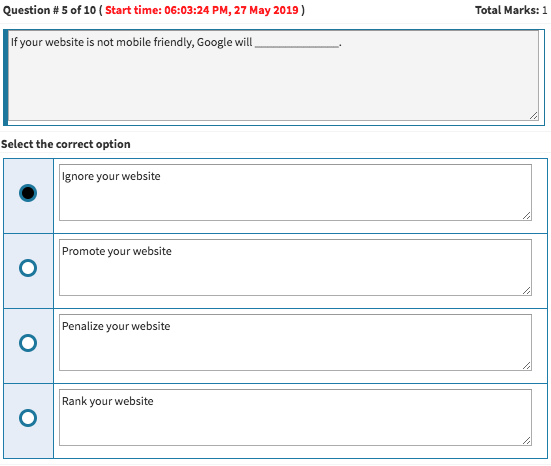Click the 'Select the correct option' heading
The image size is (551, 466).
click(66, 144)
